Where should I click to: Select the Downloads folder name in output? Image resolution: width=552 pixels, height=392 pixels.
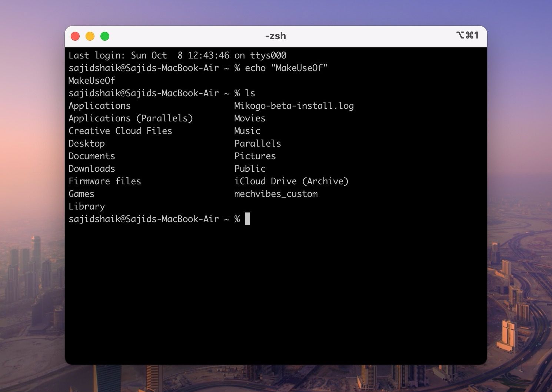[x=92, y=168]
